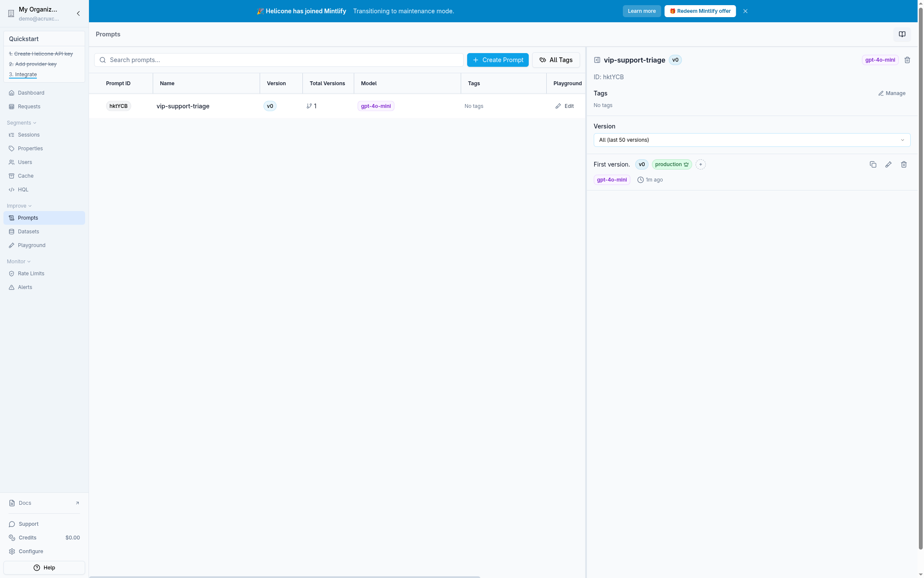
Task: Click the Integrate quickstart step
Action: 23,74
